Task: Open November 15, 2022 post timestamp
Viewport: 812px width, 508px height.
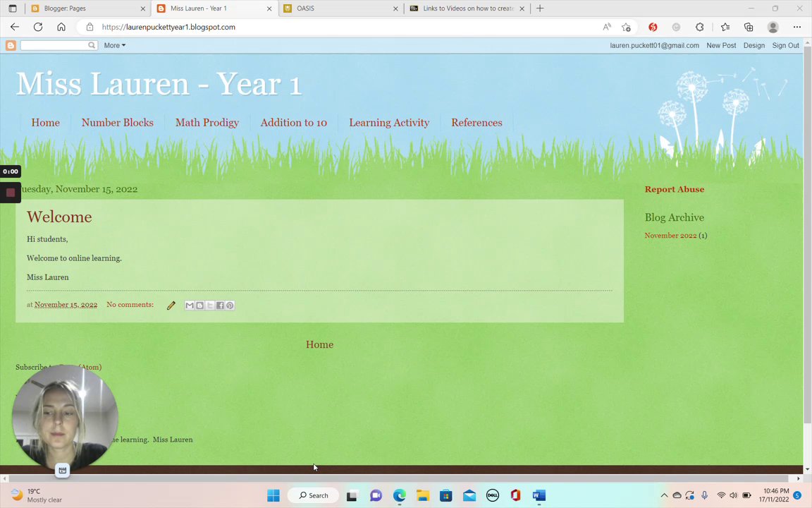Action: click(x=66, y=305)
